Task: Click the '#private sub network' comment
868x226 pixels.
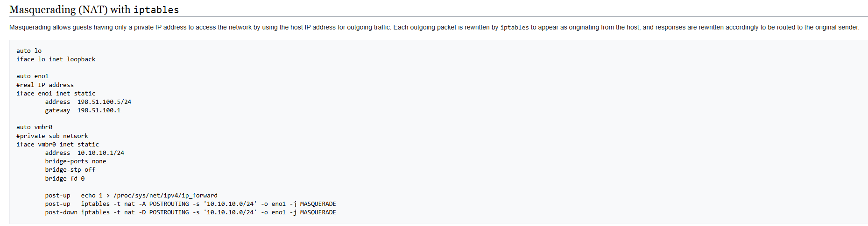Action: pyautogui.click(x=52, y=136)
